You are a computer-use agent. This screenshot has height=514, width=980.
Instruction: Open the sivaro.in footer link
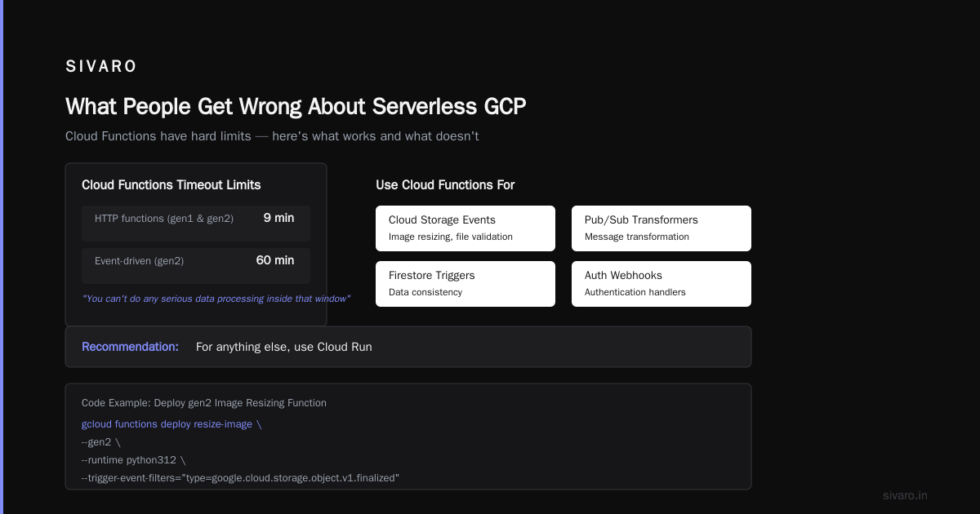905,495
